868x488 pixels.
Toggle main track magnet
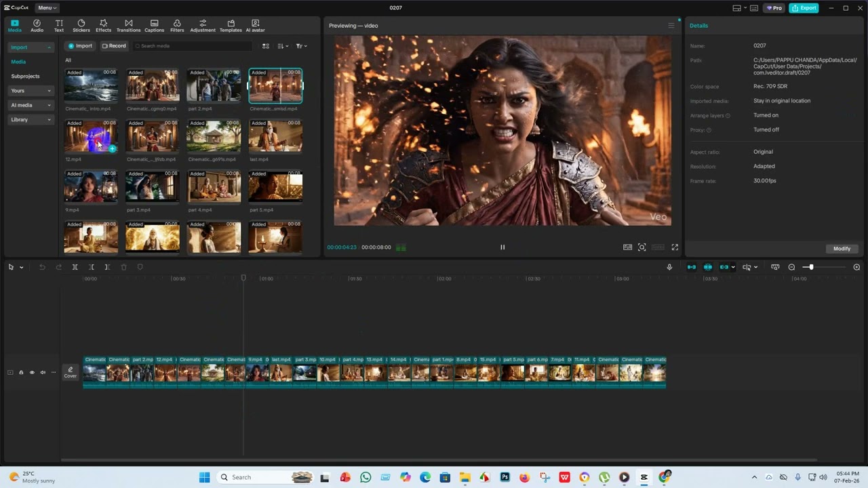[x=691, y=268]
